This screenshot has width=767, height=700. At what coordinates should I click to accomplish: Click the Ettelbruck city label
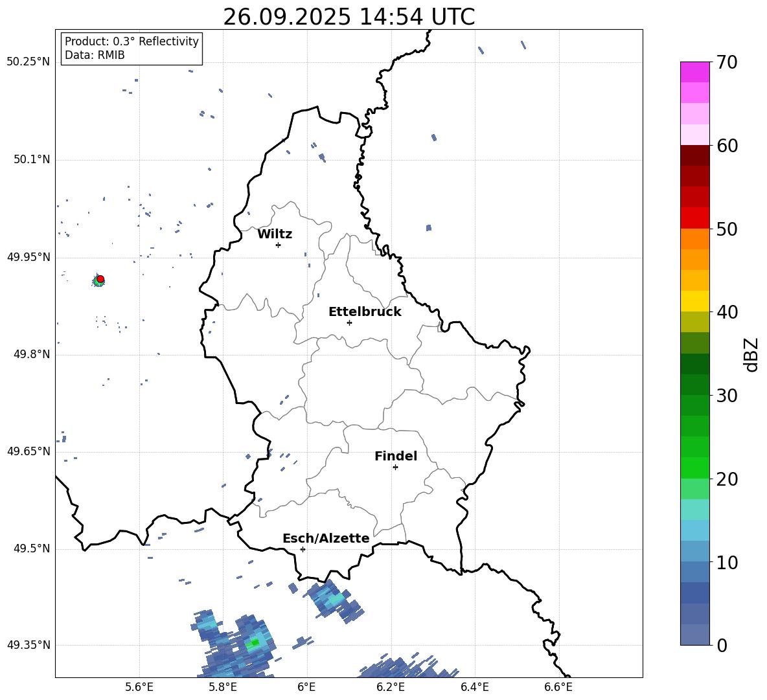pos(365,311)
